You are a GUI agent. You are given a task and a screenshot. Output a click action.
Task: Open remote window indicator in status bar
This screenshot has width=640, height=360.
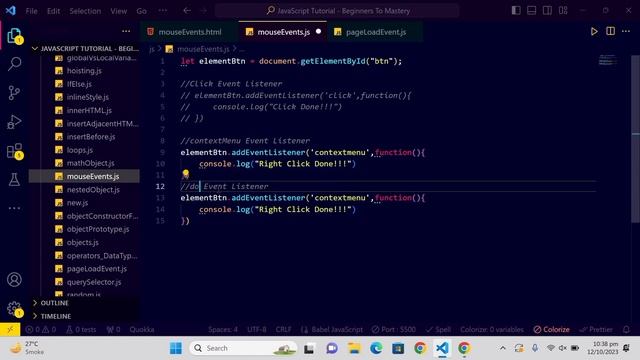tap(10, 329)
